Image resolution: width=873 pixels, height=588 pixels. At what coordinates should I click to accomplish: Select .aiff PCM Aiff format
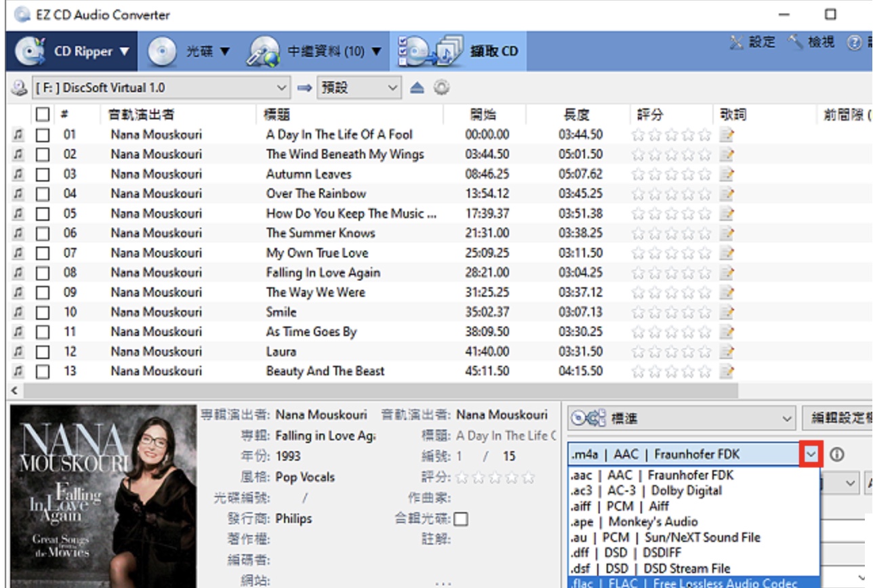coord(693,506)
